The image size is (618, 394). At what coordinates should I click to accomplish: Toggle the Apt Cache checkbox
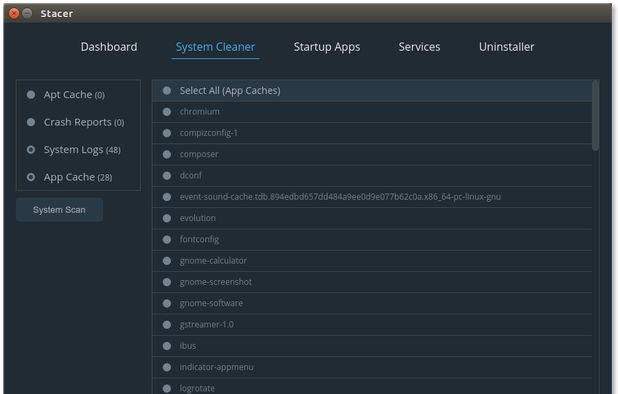(31, 95)
